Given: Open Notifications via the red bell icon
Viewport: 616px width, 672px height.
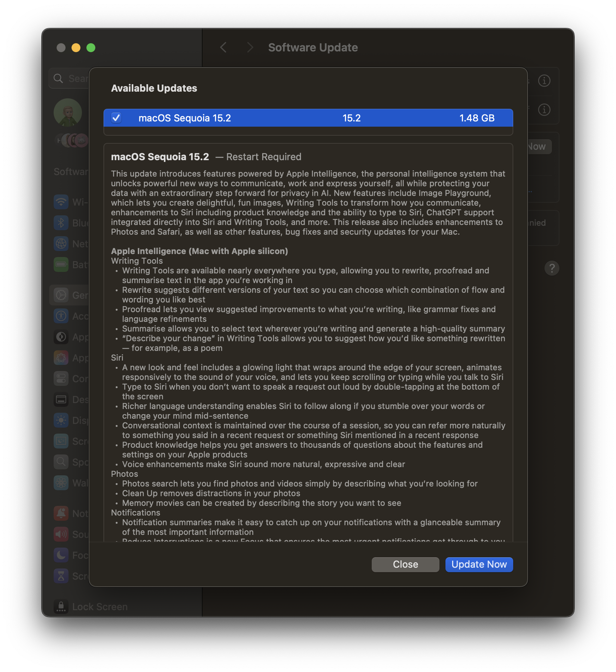Looking at the screenshot, I should point(61,513).
